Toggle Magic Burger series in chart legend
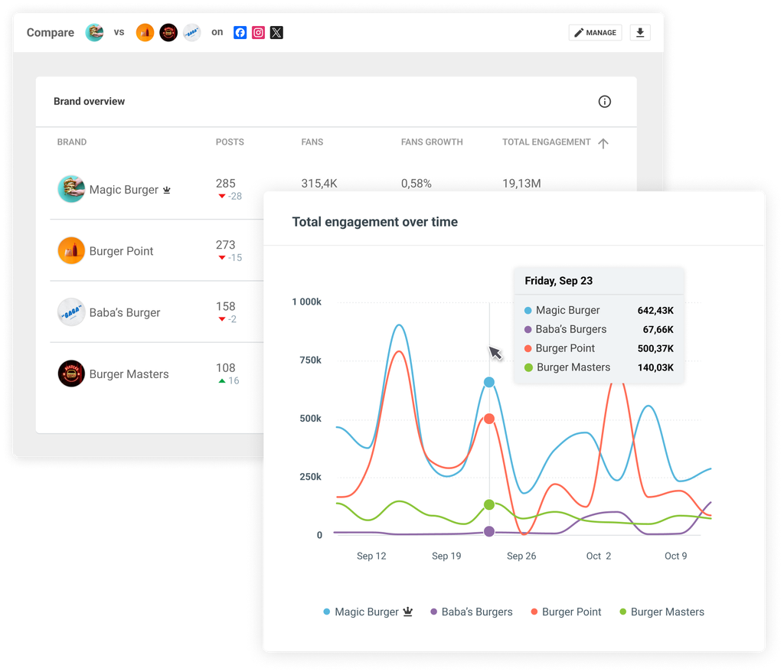Image resolution: width=784 pixels, height=672 pixels. point(367,612)
